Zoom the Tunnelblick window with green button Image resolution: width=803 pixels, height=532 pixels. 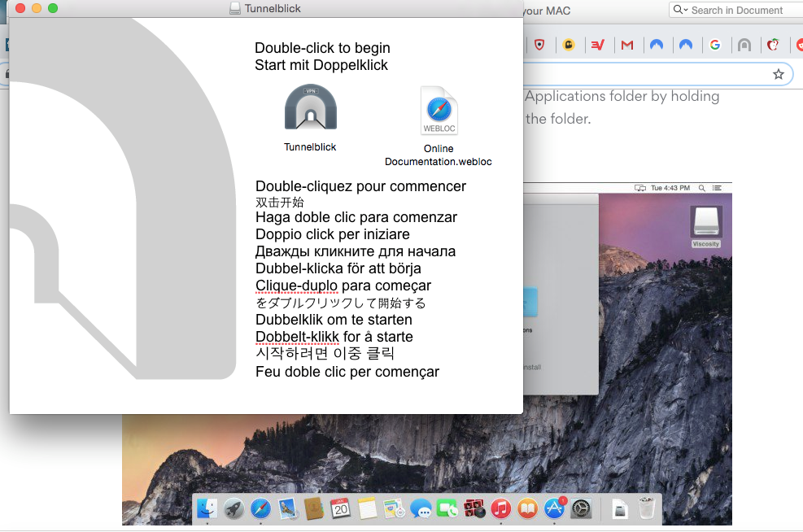[x=53, y=8]
